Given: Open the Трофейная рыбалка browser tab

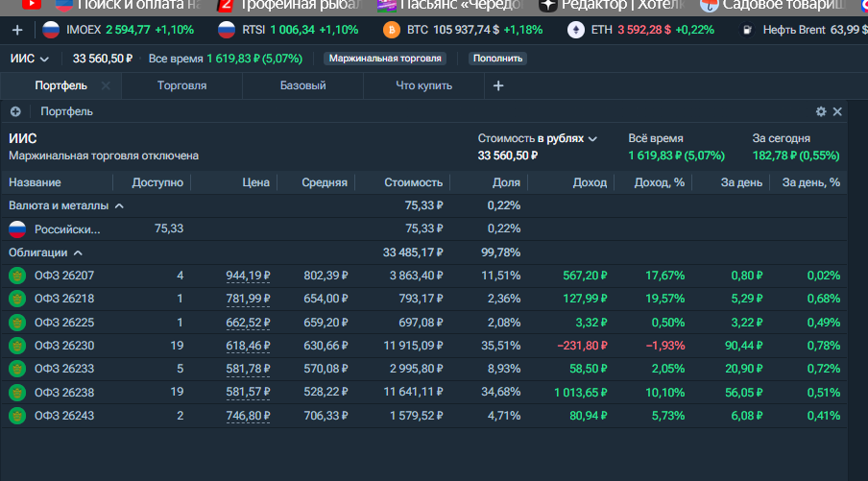Looking at the screenshot, I should tap(290, 5).
